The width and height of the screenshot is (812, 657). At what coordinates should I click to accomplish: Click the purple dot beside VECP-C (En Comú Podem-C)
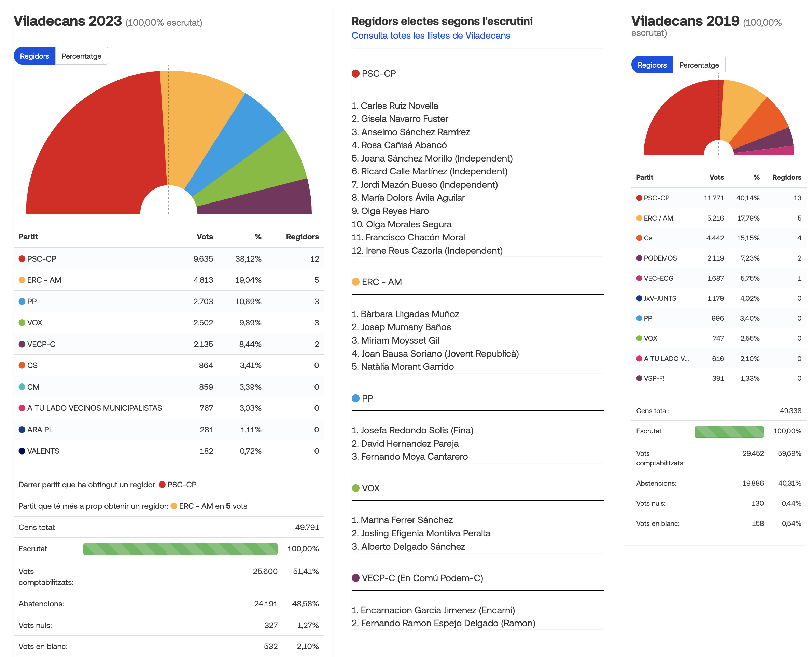(x=355, y=578)
